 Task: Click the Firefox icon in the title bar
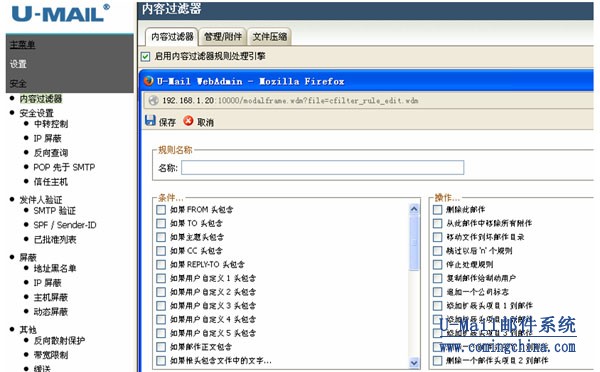(148, 81)
